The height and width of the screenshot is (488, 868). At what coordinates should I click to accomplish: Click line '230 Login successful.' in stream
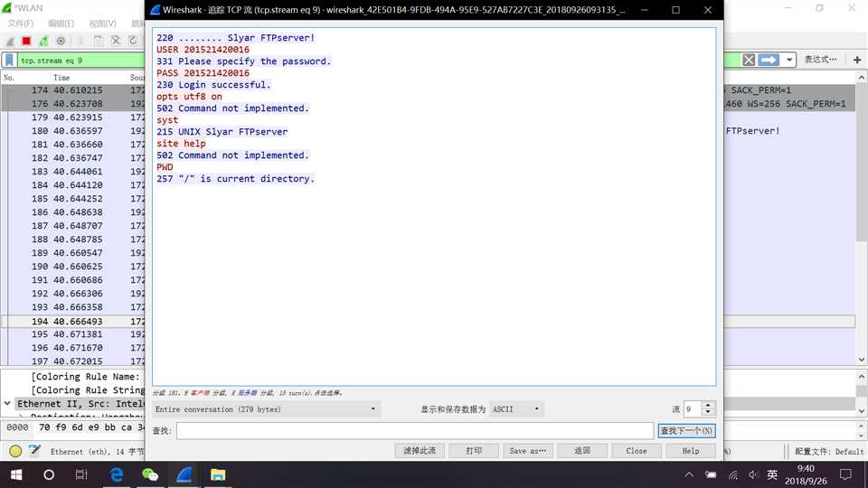(213, 85)
